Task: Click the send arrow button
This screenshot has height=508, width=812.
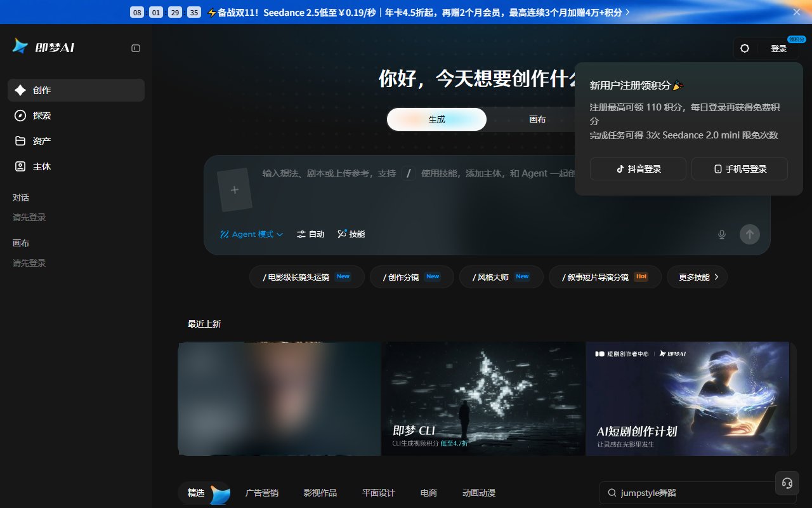Action: click(x=750, y=234)
